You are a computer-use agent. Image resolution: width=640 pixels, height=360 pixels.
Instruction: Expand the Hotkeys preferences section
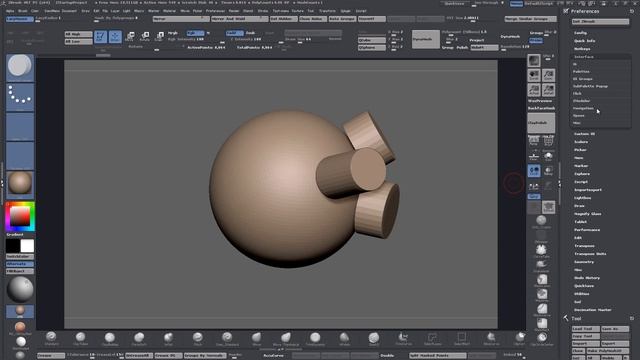(582, 49)
